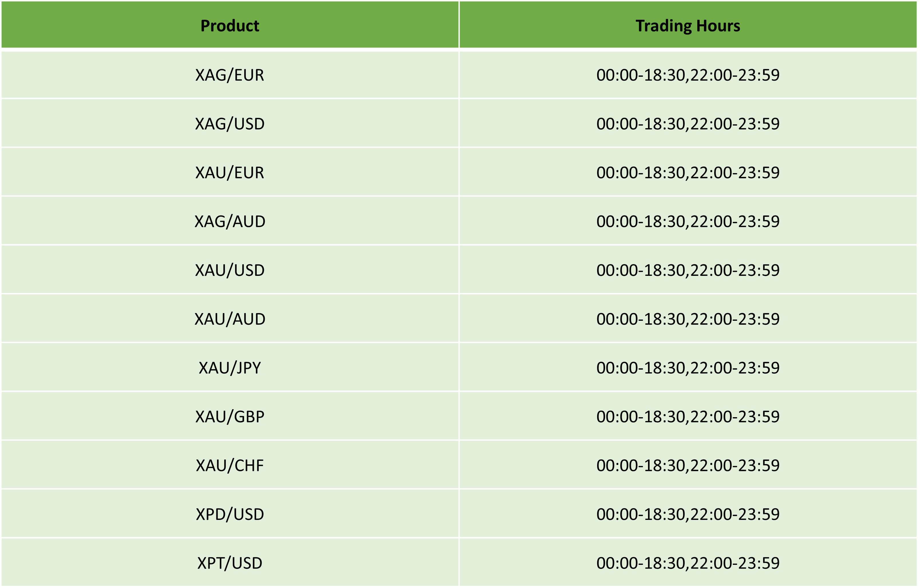Click trading hours for XAU/GBP row
920x588 pixels.
click(x=688, y=417)
